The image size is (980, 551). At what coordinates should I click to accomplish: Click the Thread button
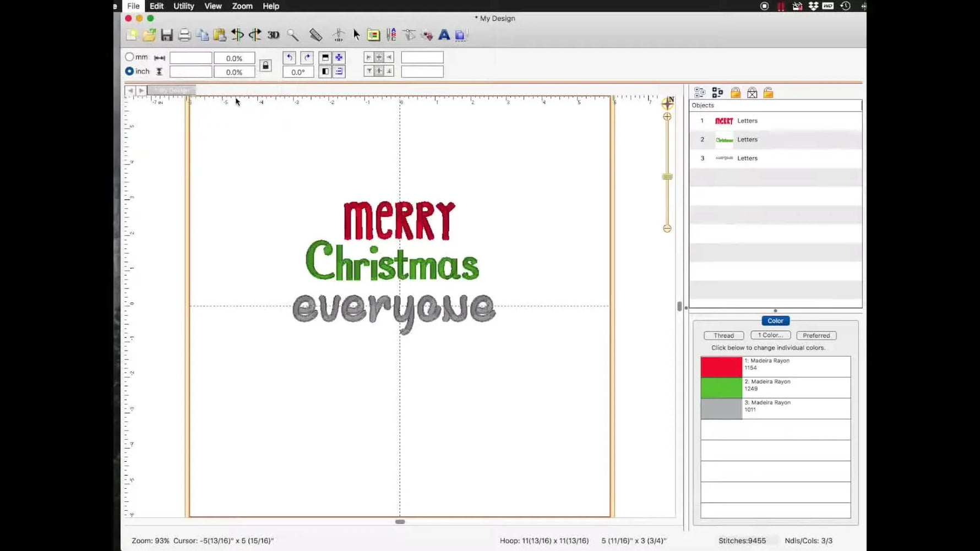click(724, 335)
